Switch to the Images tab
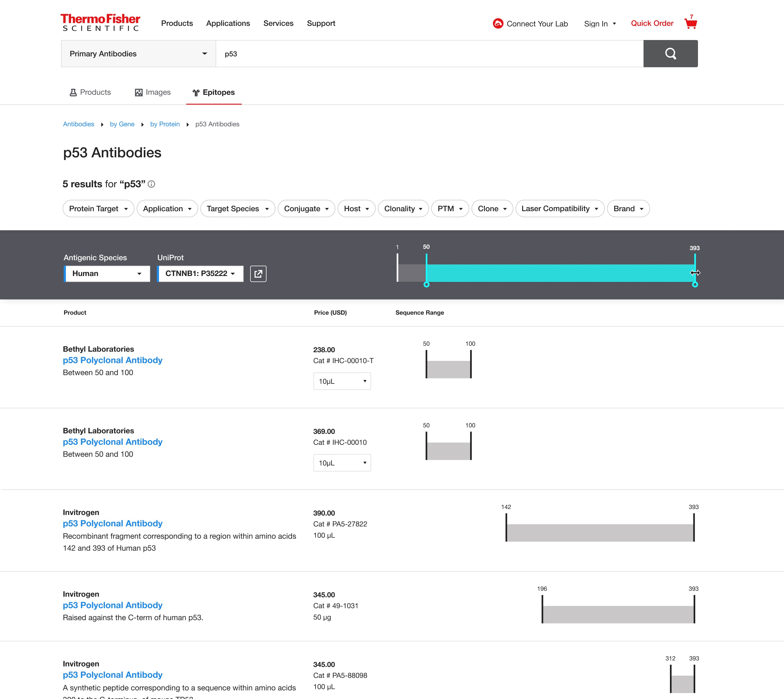This screenshot has width=784, height=699. (x=151, y=92)
